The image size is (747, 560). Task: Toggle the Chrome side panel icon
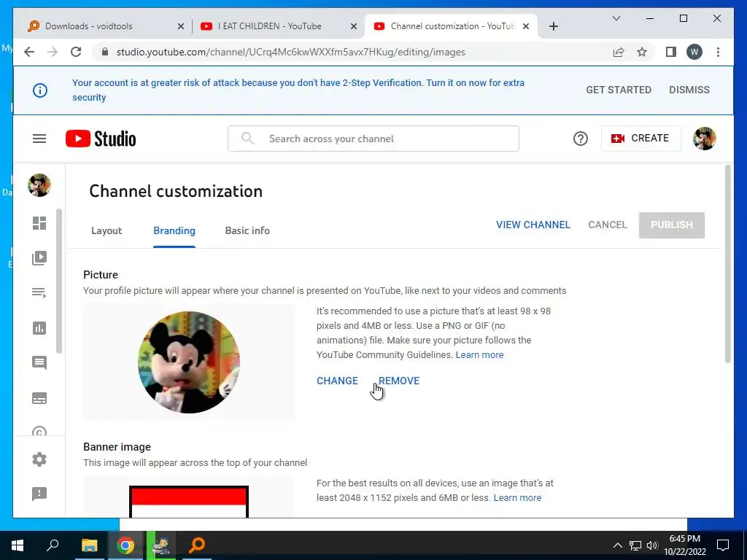pyautogui.click(x=671, y=52)
